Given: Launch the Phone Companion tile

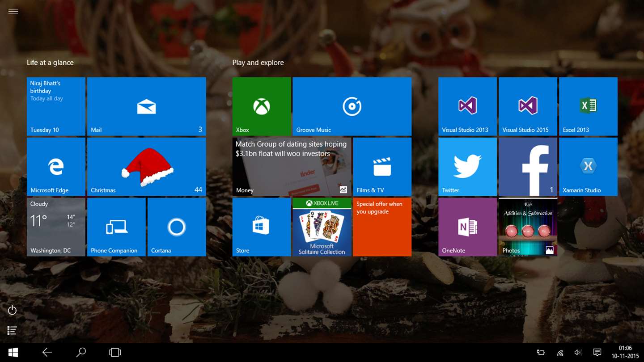Looking at the screenshot, I should pyautogui.click(x=116, y=227).
